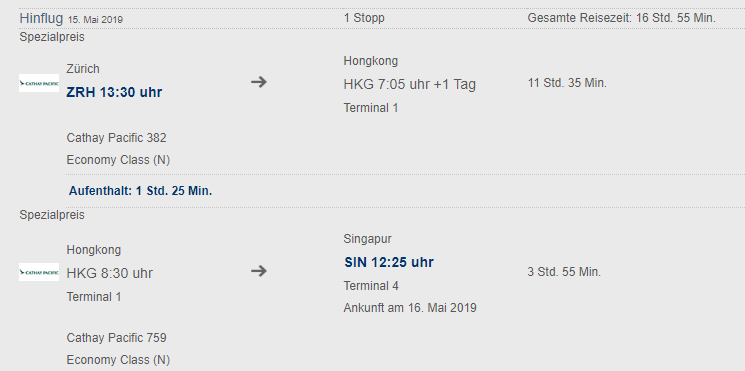Click the Cathay Pacific logo beside Hongkong departure
The width and height of the screenshot is (745, 371).
(x=39, y=272)
